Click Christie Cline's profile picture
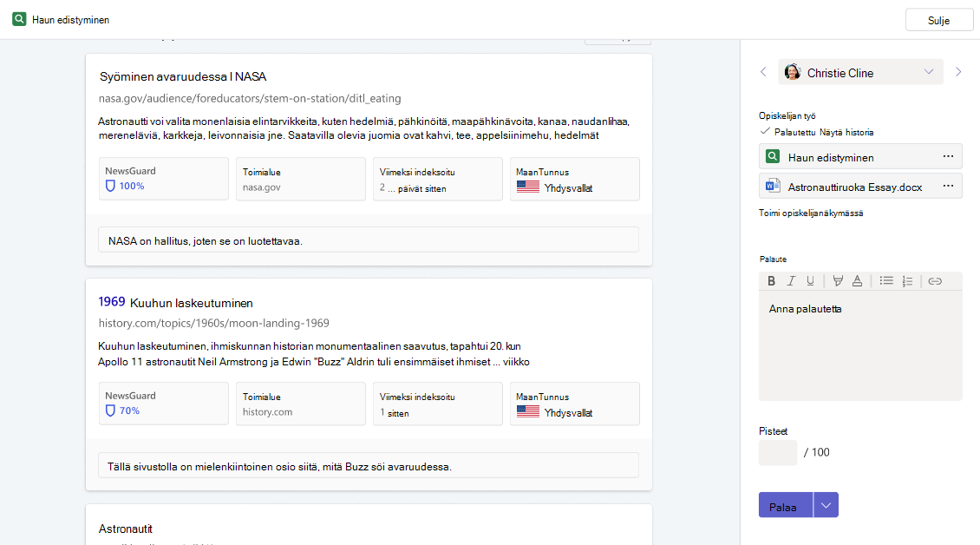The height and width of the screenshot is (545, 980). 793,72
